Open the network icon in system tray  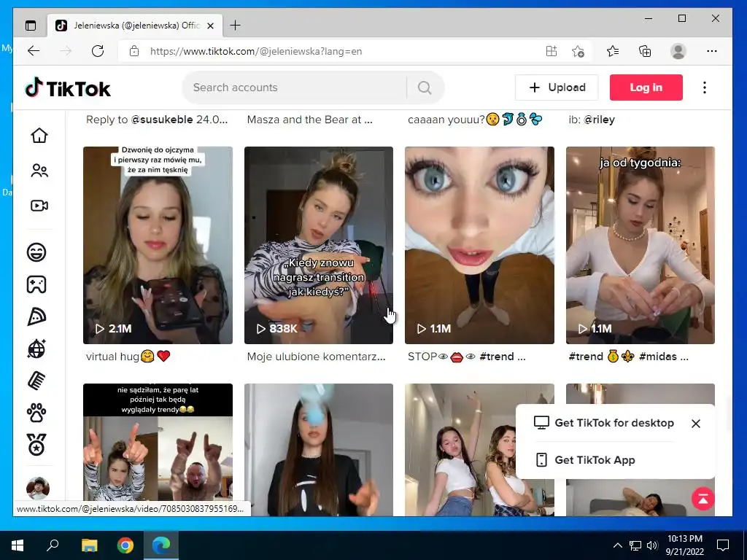pos(635,545)
